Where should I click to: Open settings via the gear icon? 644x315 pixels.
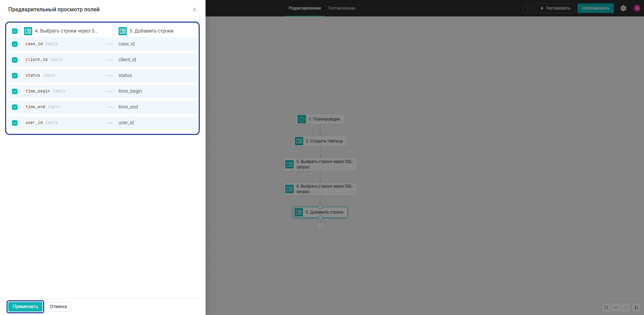tap(623, 8)
